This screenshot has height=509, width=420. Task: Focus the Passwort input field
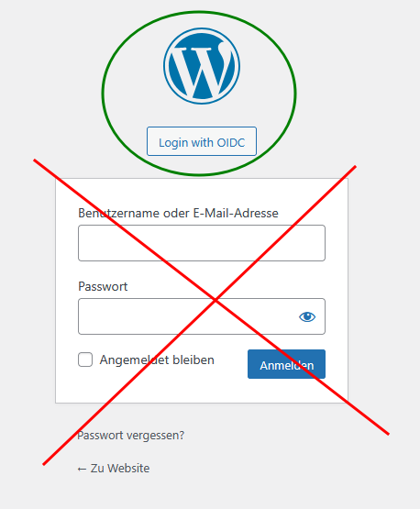[x=202, y=316]
